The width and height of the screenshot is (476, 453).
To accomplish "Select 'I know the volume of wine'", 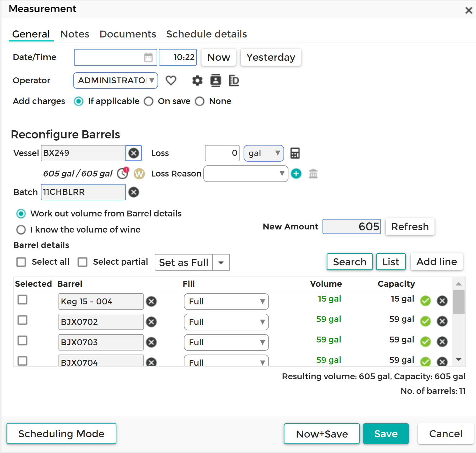I will 21,230.
